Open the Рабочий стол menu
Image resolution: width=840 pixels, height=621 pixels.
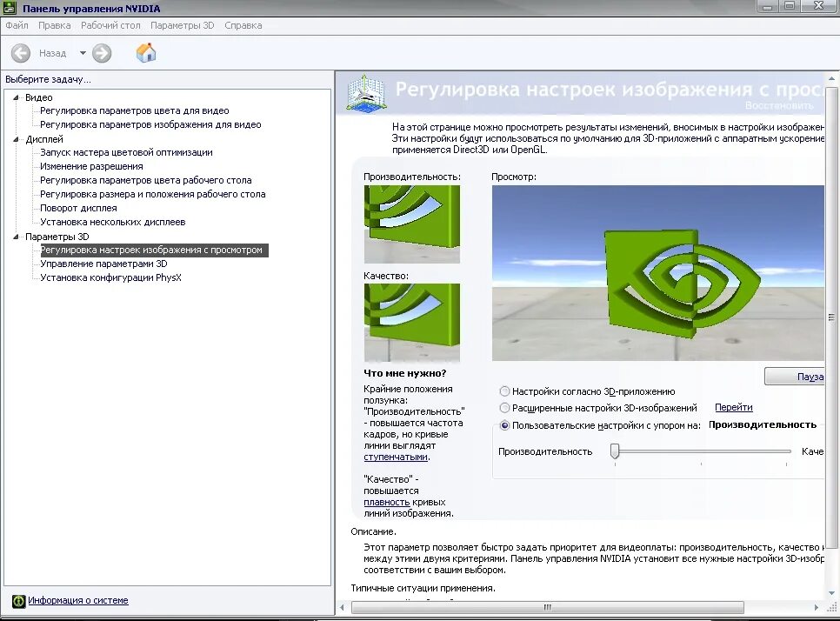[x=110, y=25]
